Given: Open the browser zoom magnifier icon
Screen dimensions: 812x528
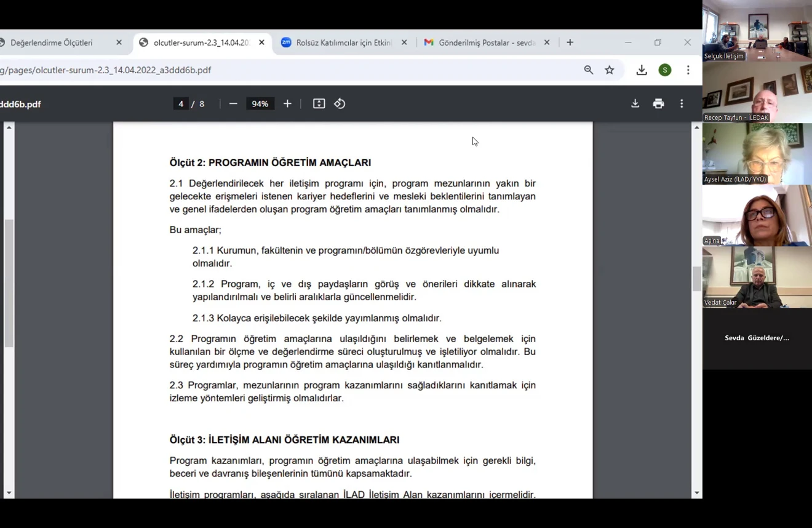Looking at the screenshot, I should pyautogui.click(x=589, y=70).
